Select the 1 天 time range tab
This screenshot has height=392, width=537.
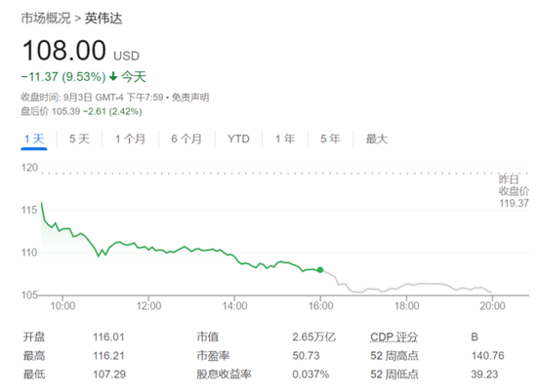(x=34, y=139)
